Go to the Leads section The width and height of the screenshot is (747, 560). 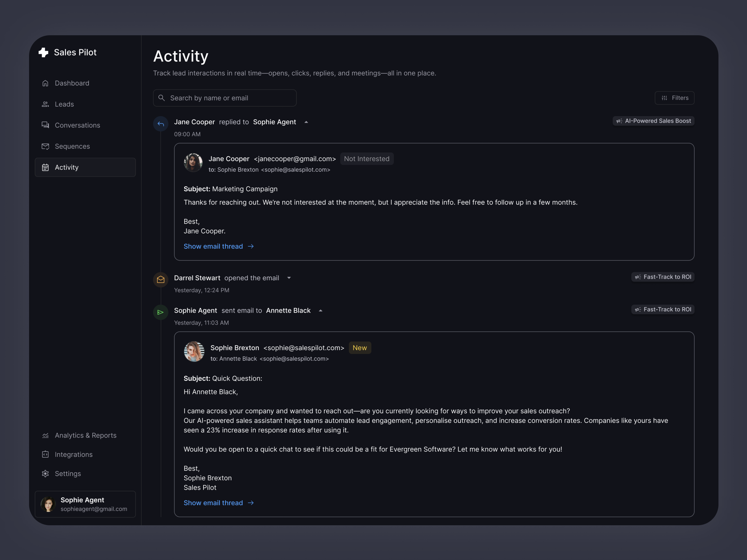pos(64,104)
